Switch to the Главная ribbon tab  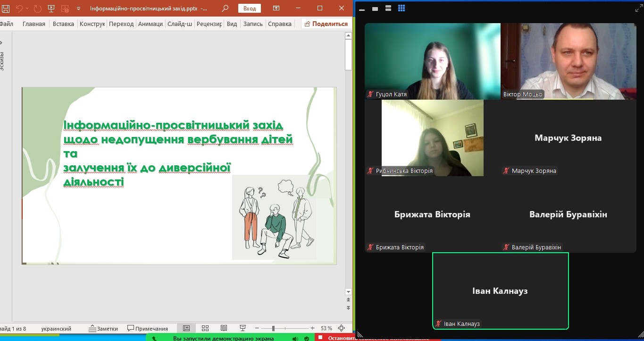(x=34, y=24)
